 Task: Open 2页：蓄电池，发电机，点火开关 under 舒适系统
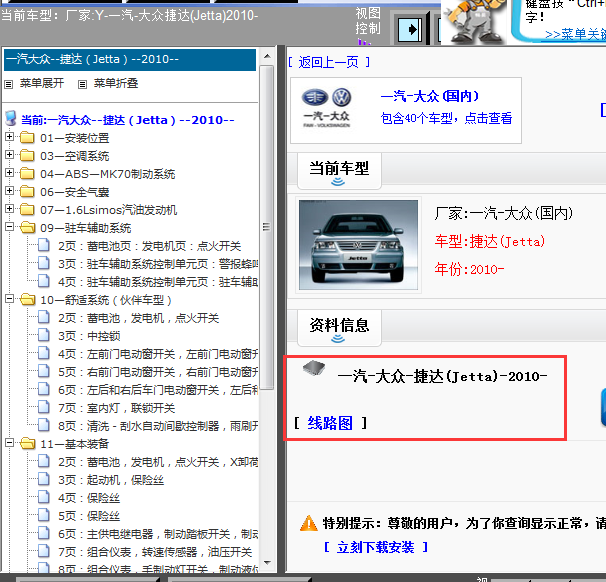pyautogui.click(x=138, y=318)
